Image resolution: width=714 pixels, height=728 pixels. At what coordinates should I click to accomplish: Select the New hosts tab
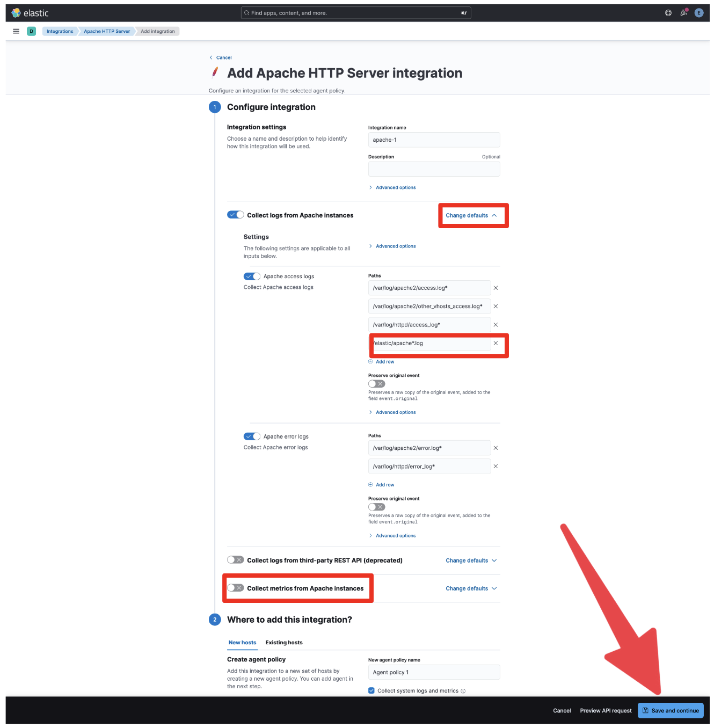click(x=242, y=643)
